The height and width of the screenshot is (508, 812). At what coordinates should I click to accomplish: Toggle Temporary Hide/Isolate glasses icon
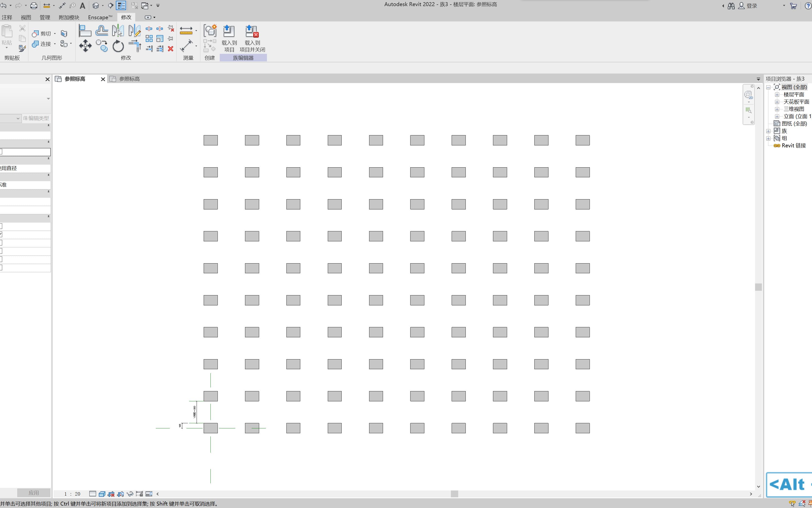point(130,494)
